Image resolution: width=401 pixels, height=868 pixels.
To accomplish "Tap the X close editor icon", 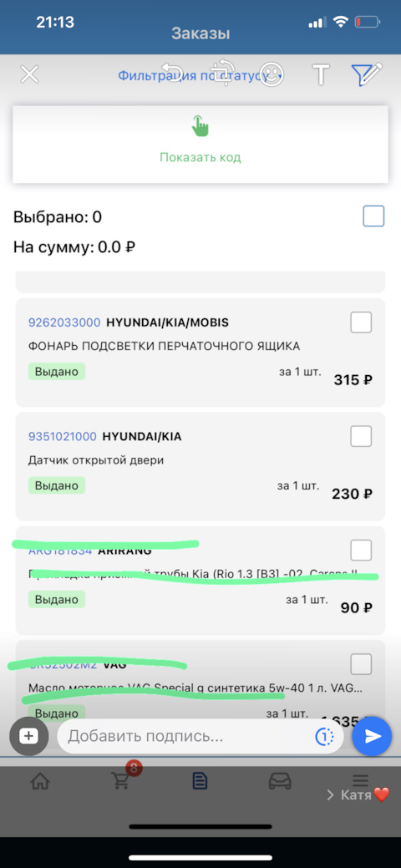I will (29, 74).
